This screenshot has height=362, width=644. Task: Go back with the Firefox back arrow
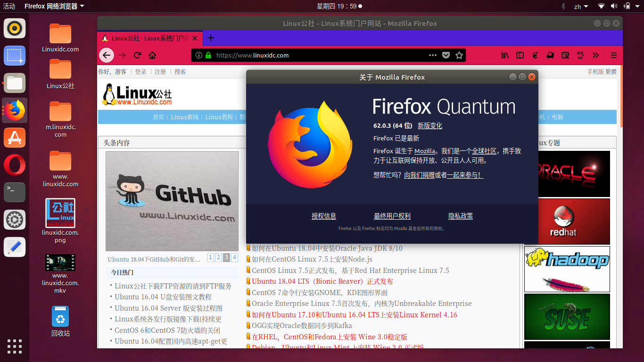pos(107,55)
